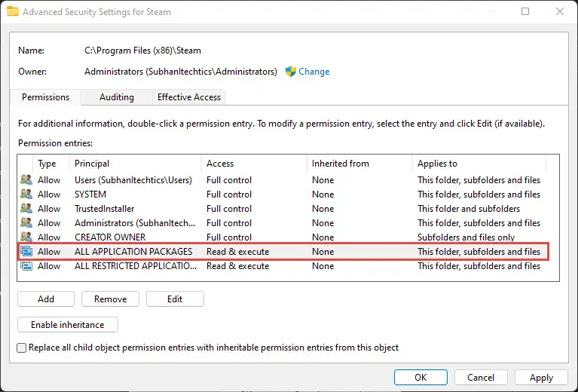This screenshot has height=392, width=578.
Task: Click the Edit button
Action: pyautogui.click(x=175, y=299)
